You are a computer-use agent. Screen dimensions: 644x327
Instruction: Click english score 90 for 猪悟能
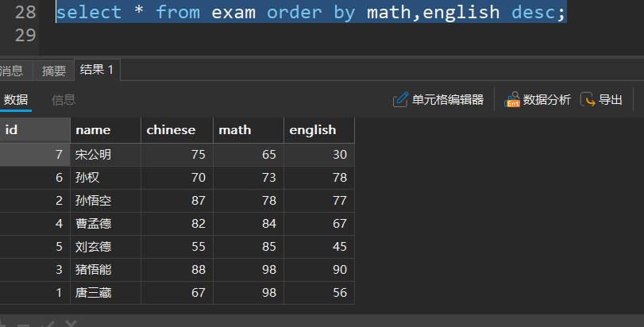tap(319, 270)
